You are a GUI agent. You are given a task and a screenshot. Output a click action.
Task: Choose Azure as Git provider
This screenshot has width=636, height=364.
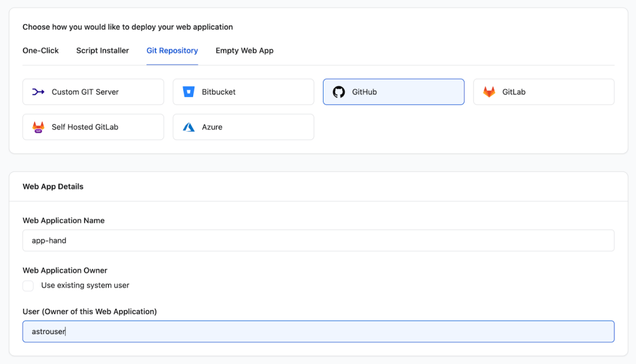pyautogui.click(x=243, y=127)
